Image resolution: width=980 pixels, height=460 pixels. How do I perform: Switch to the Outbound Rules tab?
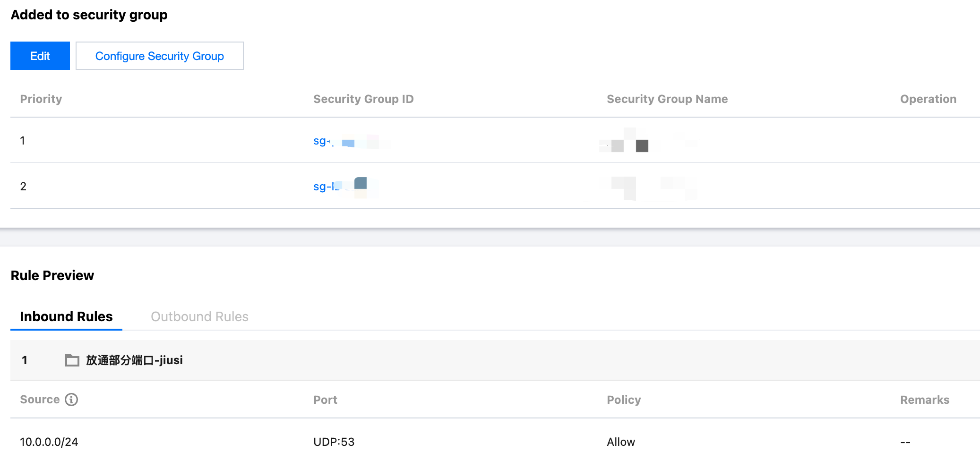click(x=199, y=316)
